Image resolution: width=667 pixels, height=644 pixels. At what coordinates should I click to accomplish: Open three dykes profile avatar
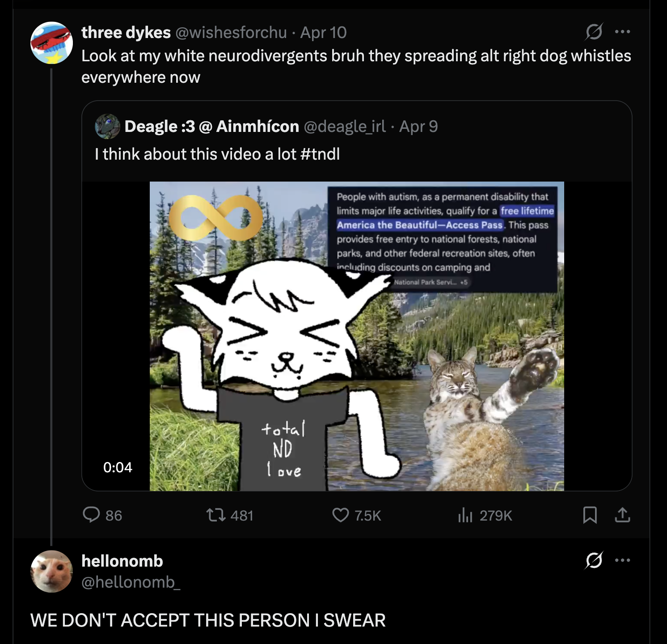pyautogui.click(x=51, y=43)
